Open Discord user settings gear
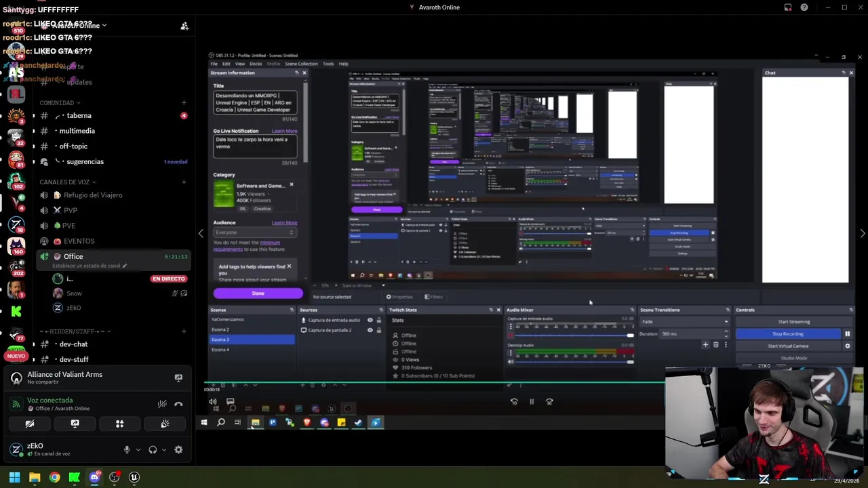Image resolution: width=868 pixels, height=488 pixels. coord(178,449)
